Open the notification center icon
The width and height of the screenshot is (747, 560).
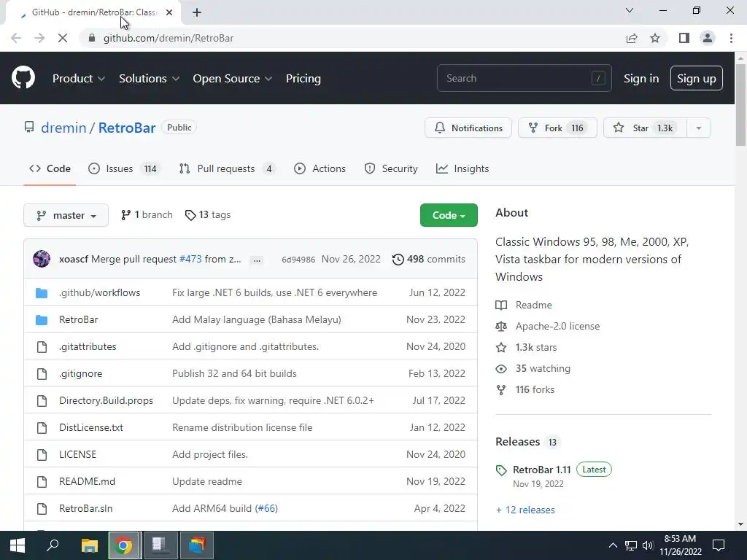tap(719, 545)
